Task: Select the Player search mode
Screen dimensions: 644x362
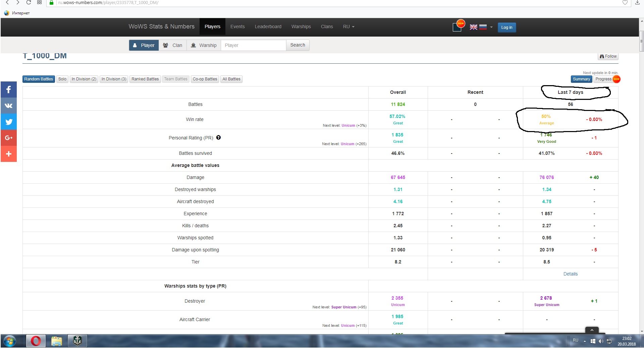Action: click(144, 45)
